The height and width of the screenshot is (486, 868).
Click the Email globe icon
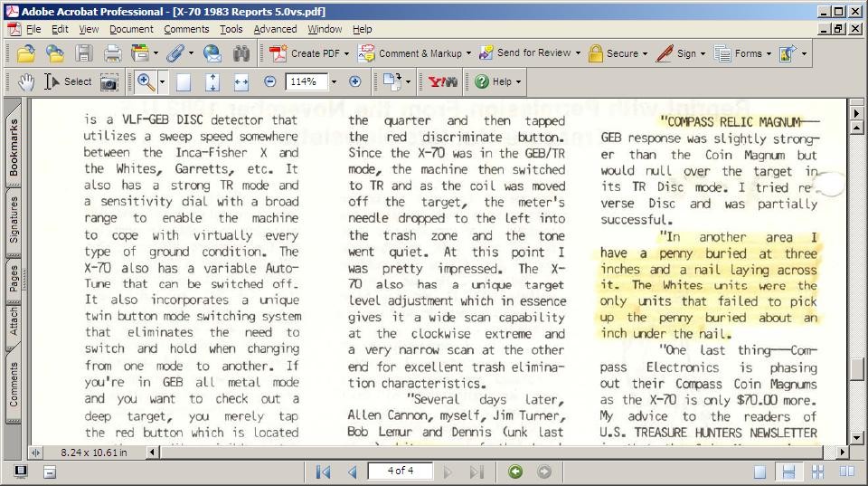(212, 53)
